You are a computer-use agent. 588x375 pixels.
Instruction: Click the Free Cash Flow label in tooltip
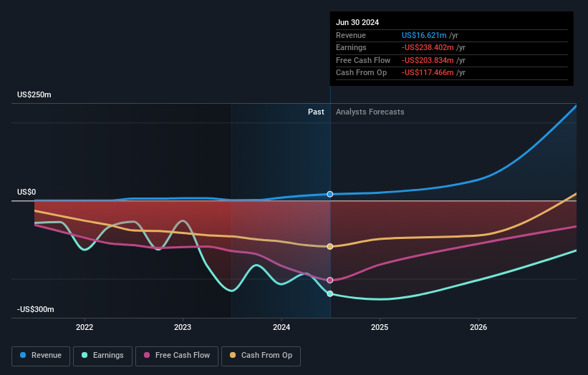pos(363,60)
